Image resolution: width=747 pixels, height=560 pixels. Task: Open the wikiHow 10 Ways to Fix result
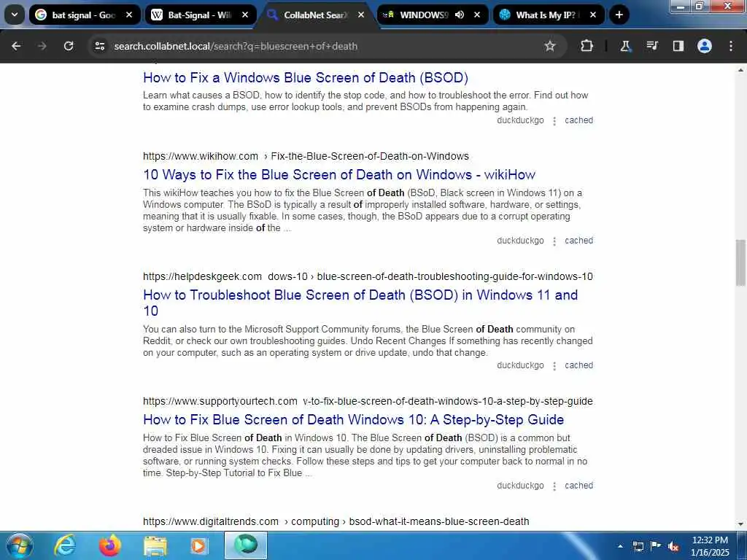pyautogui.click(x=339, y=175)
